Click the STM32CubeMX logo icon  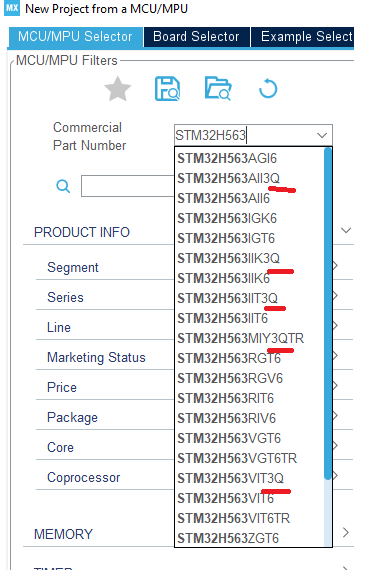pos(12,8)
